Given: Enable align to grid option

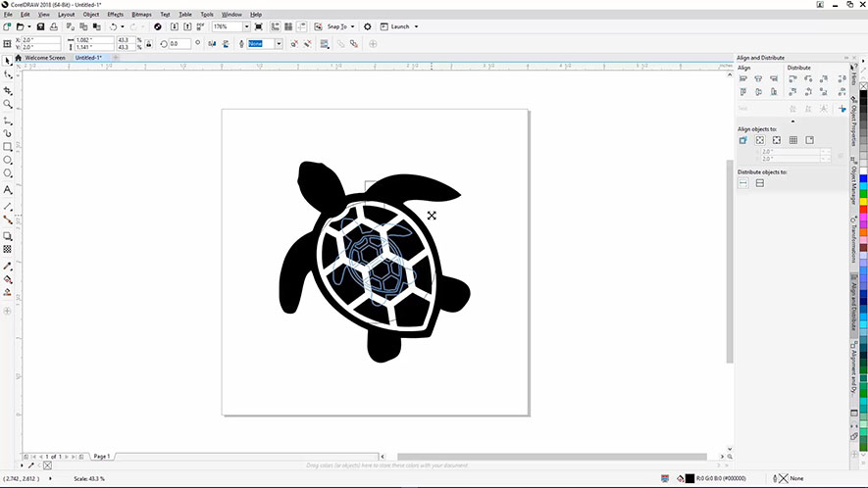Looking at the screenshot, I should pyautogui.click(x=793, y=140).
